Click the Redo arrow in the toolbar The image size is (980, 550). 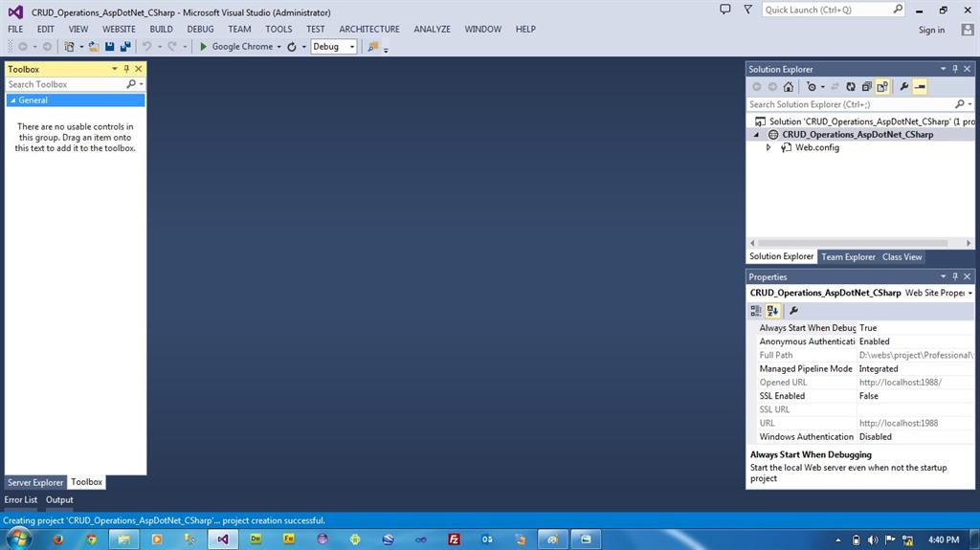172,46
